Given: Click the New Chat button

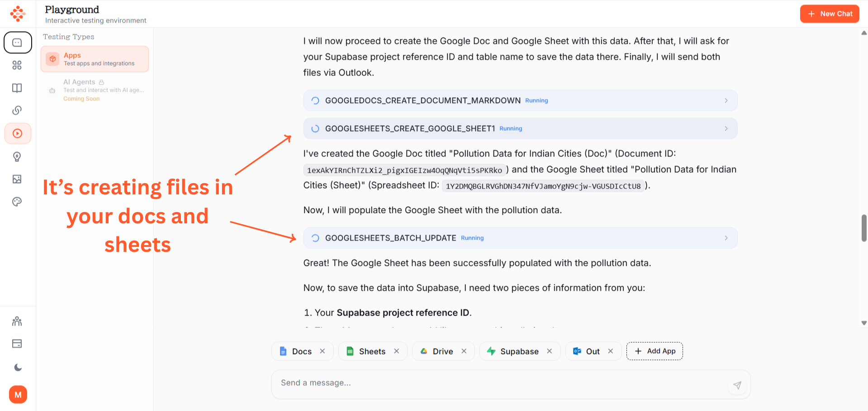Looking at the screenshot, I should tap(830, 14).
